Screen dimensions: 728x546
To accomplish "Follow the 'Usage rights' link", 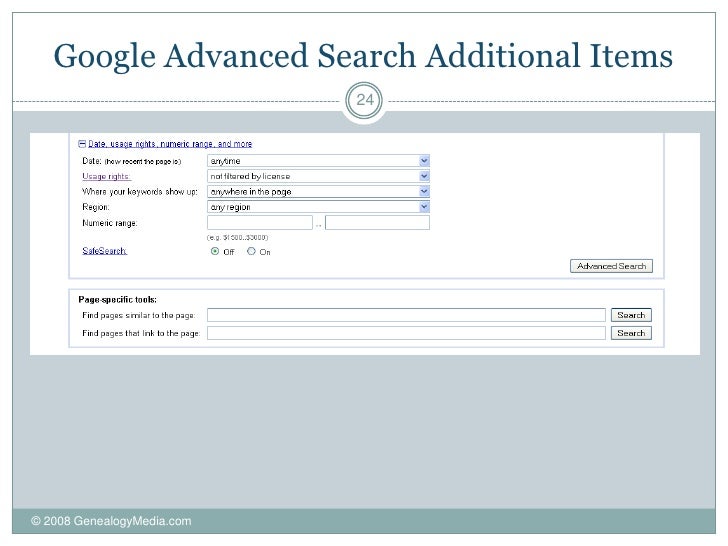I will (106, 176).
